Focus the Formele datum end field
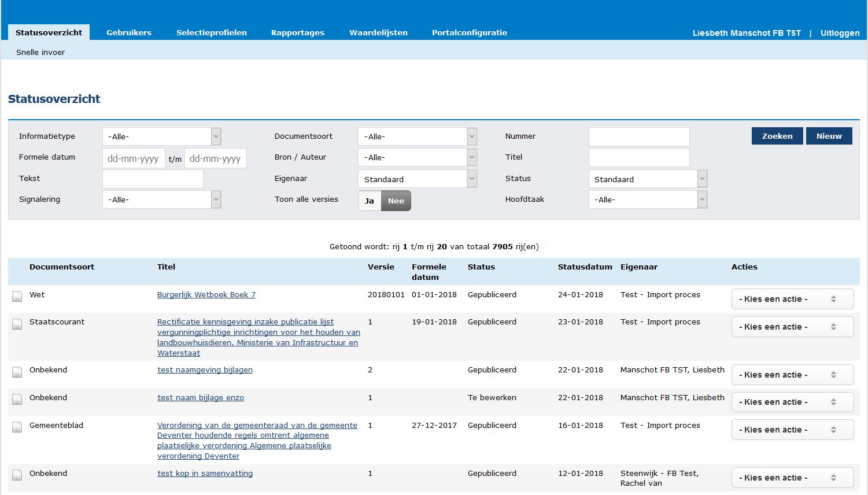The height and width of the screenshot is (495, 868). point(216,158)
